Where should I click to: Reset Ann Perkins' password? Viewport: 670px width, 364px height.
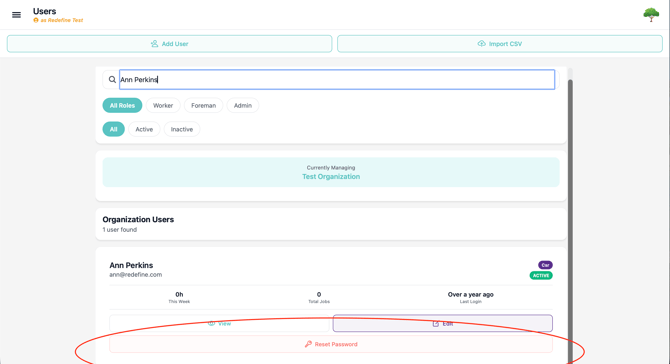point(331,344)
